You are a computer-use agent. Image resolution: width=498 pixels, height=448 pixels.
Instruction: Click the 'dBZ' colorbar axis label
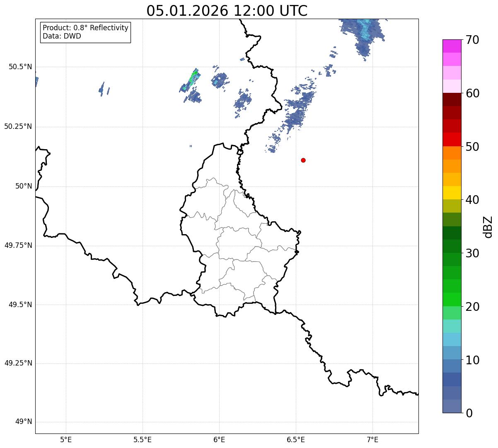coord(488,227)
